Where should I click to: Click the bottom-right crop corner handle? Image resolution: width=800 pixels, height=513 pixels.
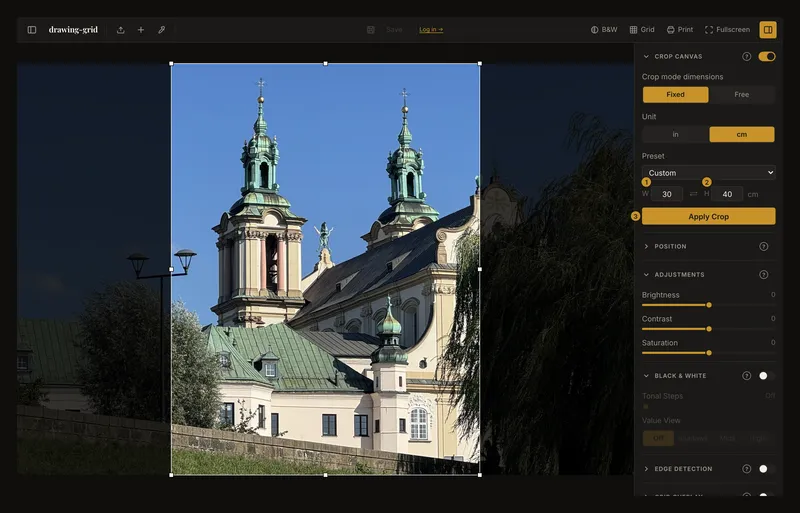coord(480,475)
